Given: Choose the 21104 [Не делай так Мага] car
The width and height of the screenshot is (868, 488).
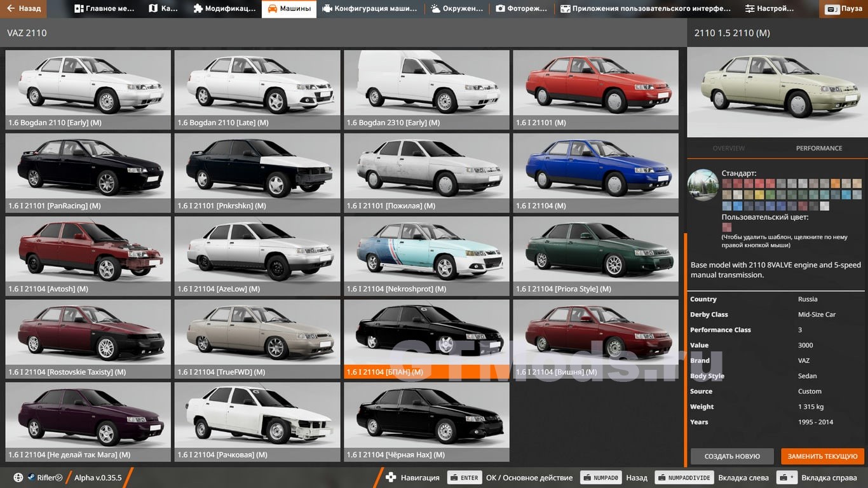Looking at the screenshot, I should click(88, 423).
